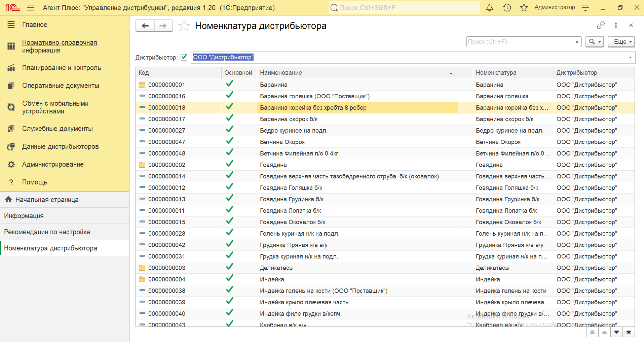Viewport: 644px width, 342px height.
Task: Click Основной checkmark for Бедро куриное row
Action: 230,130
